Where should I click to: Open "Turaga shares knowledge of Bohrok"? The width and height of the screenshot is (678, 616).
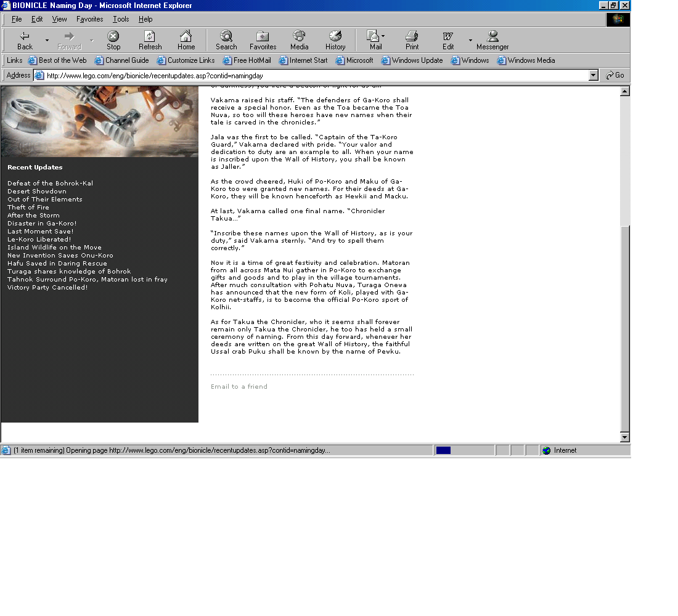[69, 271]
